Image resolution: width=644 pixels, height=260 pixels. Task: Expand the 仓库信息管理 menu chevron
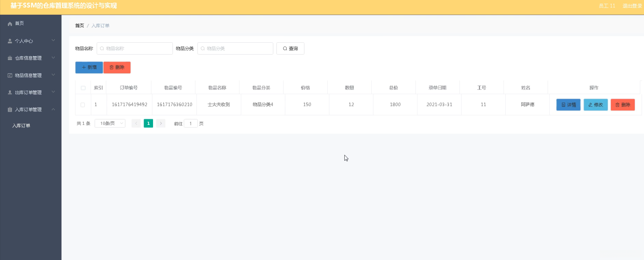(53, 58)
